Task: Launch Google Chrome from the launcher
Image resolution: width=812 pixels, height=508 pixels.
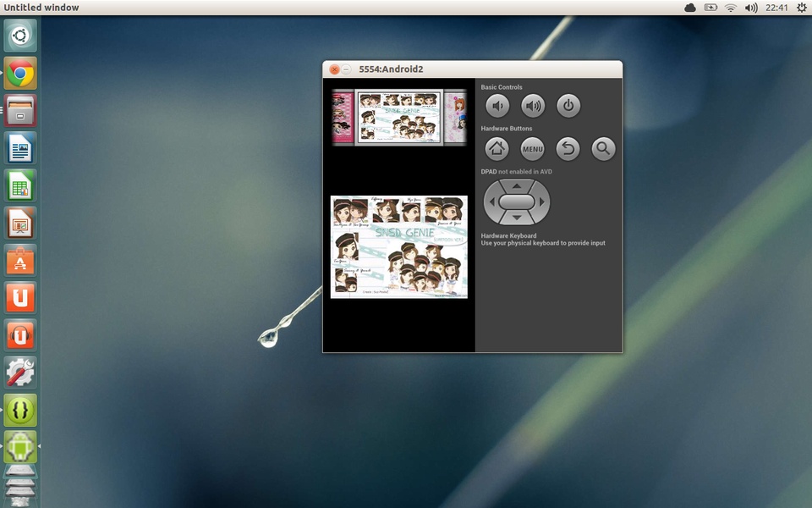Action: [20, 73]
